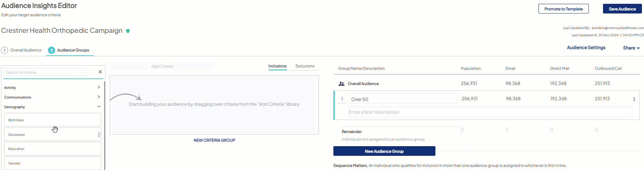Collapse the Demography criteria category
Viewport: 644px width, 170px height.
pyautogui.click(x=99, y=107)
